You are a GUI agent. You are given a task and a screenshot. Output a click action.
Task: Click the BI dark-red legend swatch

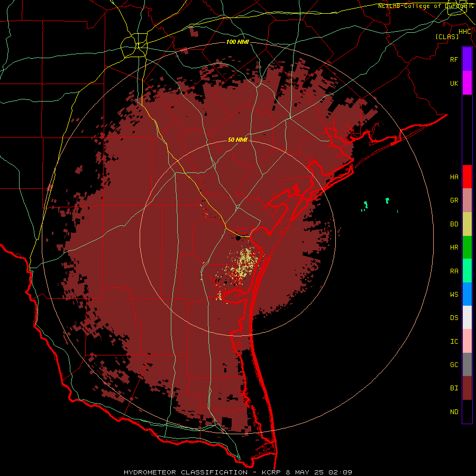(467, 388)
